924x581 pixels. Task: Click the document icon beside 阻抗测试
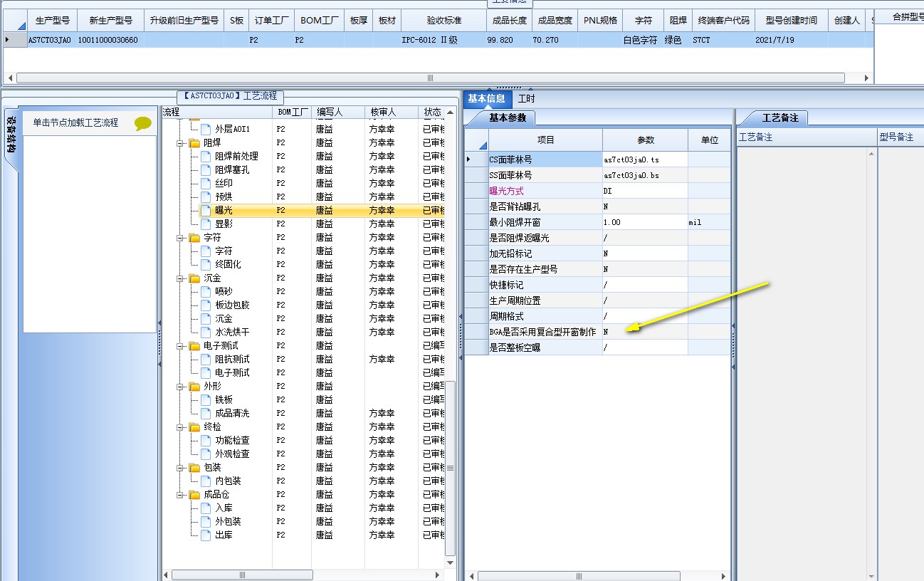point(206,360)
